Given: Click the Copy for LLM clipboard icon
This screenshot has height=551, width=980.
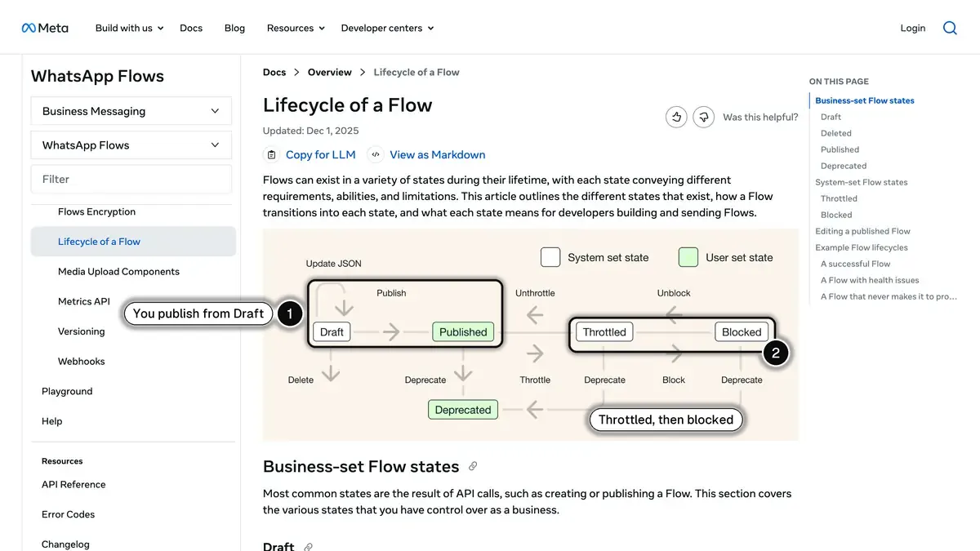Looking at the screenshot, I should click(x=272, y=154).
